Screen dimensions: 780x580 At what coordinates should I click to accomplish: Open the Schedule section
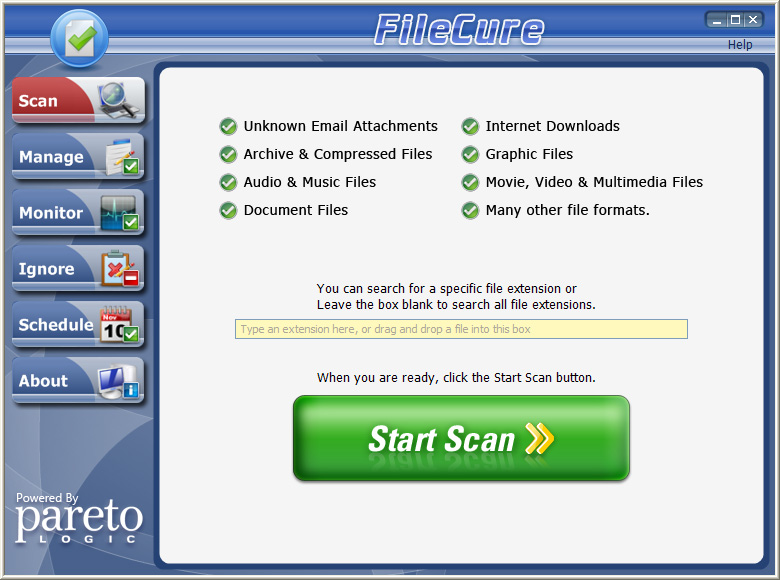[78, 324]
